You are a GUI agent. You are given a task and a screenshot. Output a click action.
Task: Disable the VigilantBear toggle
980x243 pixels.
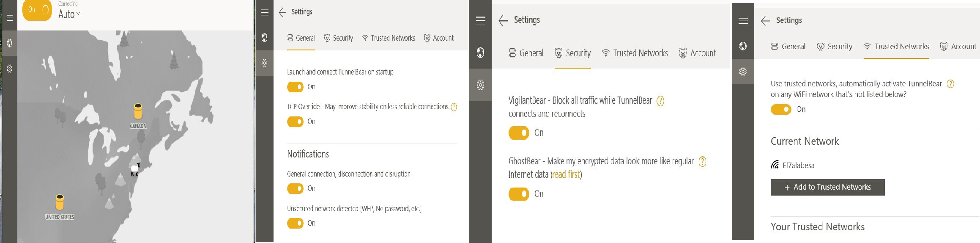(x=519, y=133)
